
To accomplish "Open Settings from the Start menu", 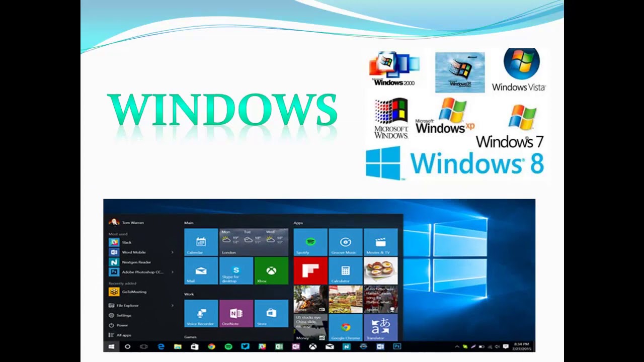I will point(120,315).
